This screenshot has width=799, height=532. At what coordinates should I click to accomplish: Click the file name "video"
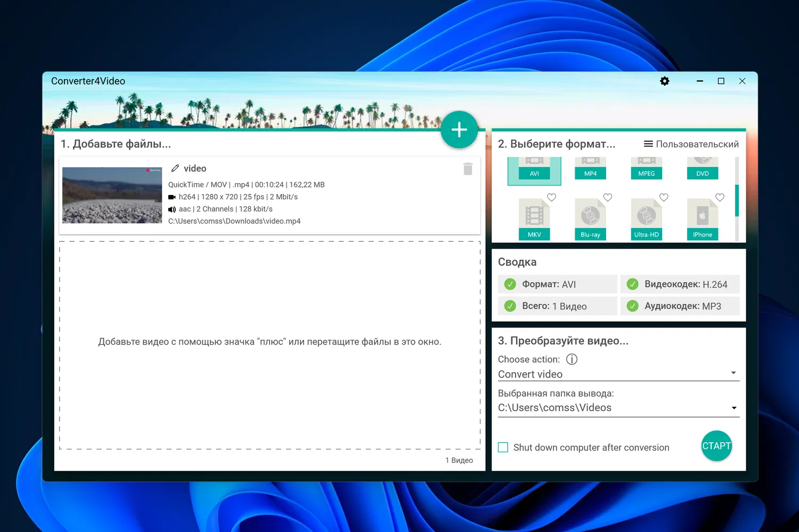(x=195, y=168)
